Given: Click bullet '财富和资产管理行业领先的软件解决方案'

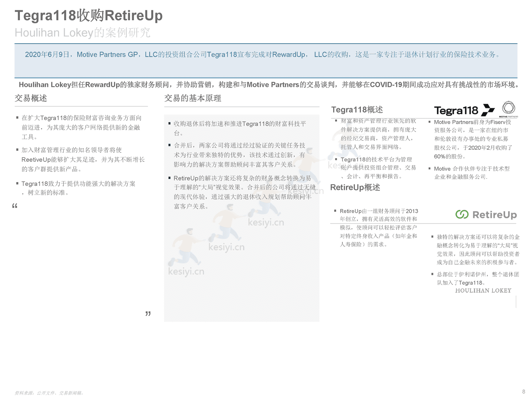Looking at the screenshot, I should [x=376, y=134].
